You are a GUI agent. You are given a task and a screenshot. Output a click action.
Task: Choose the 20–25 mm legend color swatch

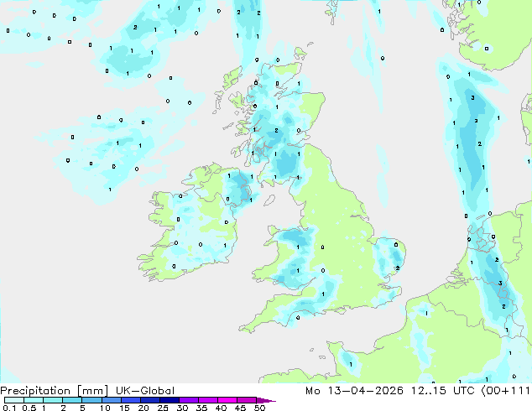pos(149,400)
